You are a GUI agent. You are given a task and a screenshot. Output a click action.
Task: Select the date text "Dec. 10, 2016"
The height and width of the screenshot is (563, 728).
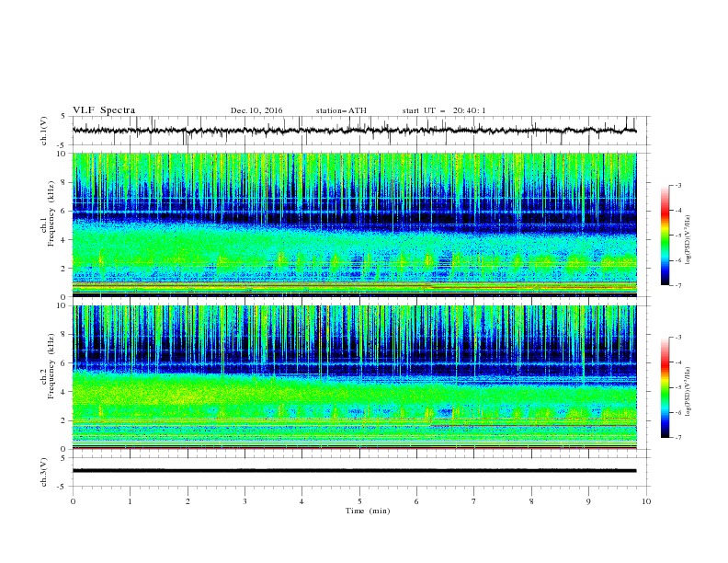click(x=256, y=110)
